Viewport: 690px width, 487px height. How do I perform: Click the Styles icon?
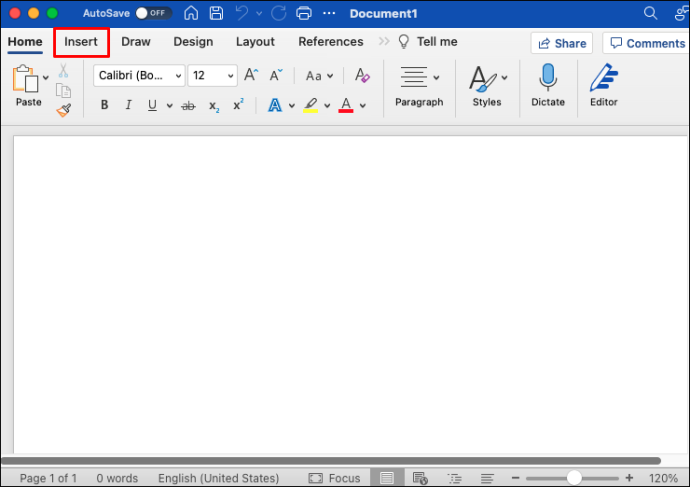[482, 78]
